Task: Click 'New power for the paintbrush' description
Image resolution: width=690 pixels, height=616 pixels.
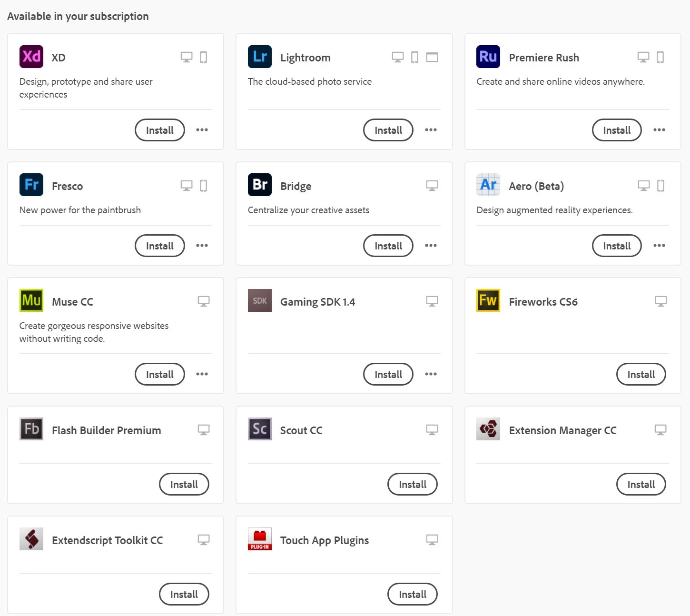Action: pos(80,210)
